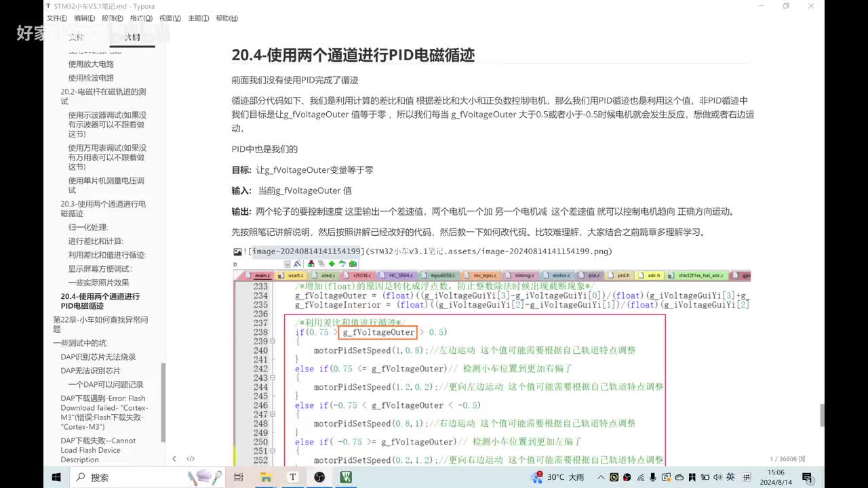Open the 格式(O) menu

point(141,18)
